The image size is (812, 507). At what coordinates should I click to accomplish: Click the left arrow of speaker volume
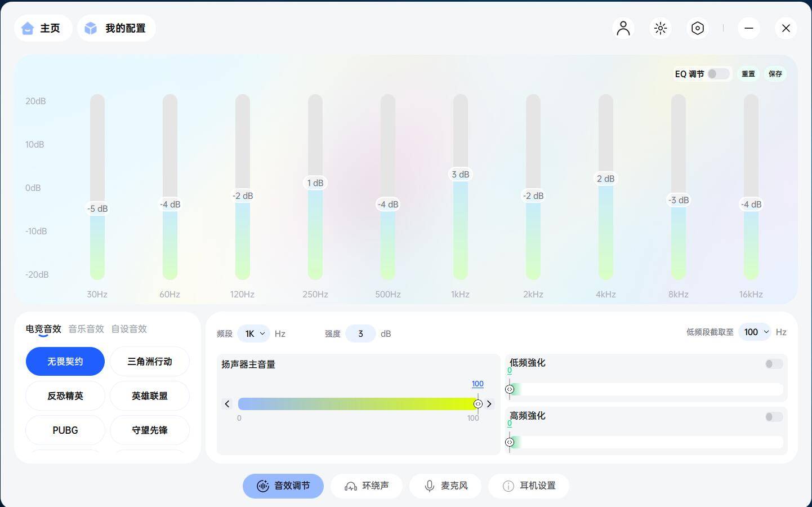(227, 404)
